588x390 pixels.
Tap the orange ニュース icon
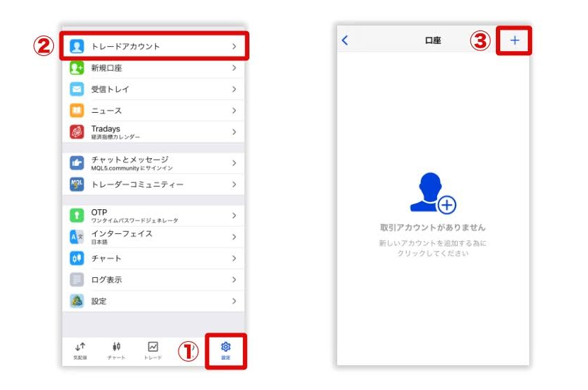(77, 111)
